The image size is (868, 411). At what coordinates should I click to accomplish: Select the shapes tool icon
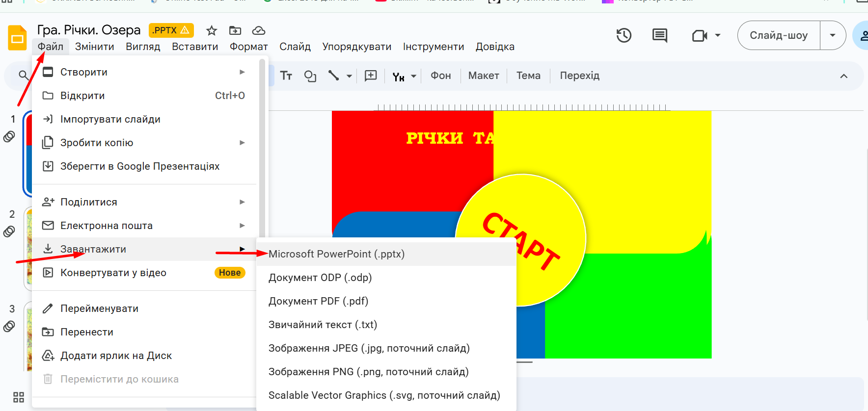310,76
